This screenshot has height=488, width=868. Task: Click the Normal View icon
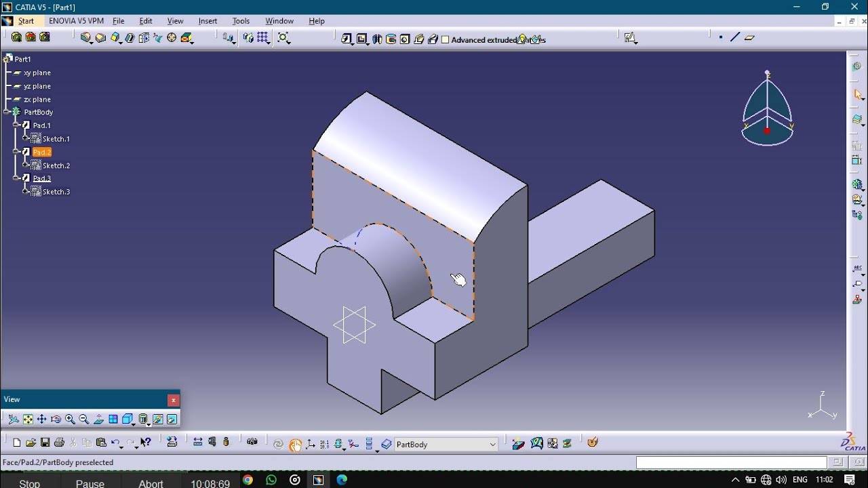[x=98, y=420]
